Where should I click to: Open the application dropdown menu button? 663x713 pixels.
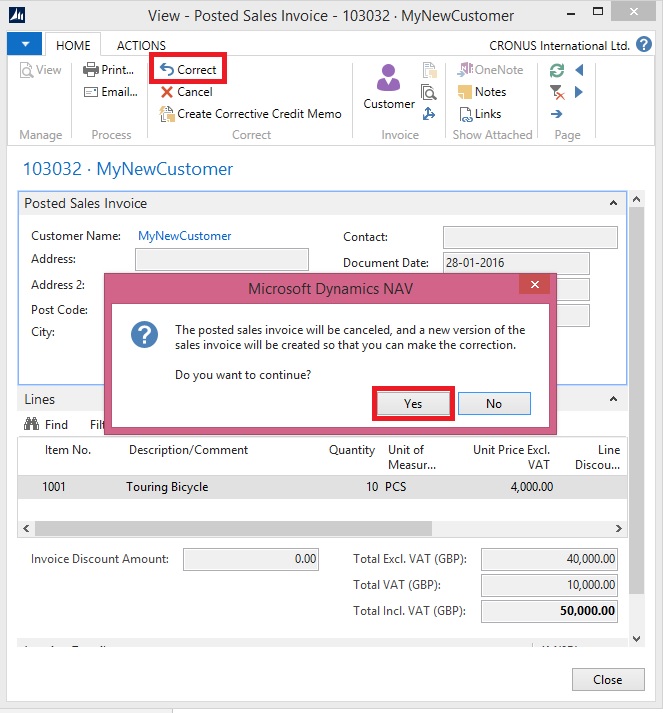(24, 45)
